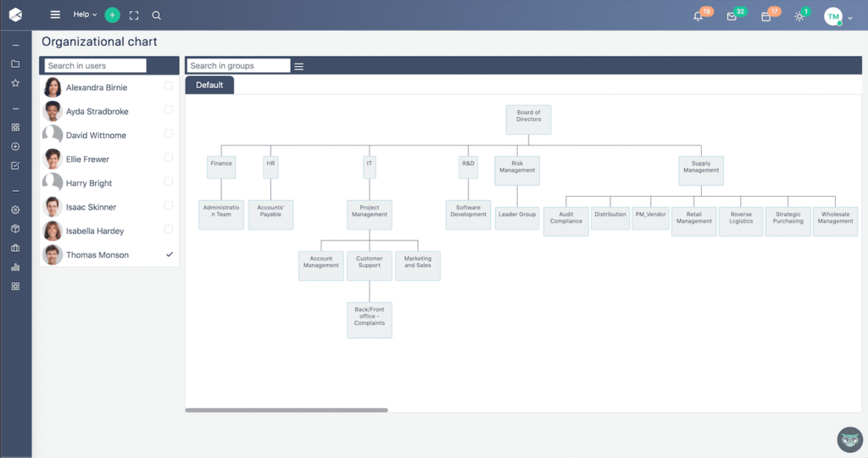Click Ellie Frewer's avatar photo
The width and height of the screenshot is (868, 458).
coord(53,159)
